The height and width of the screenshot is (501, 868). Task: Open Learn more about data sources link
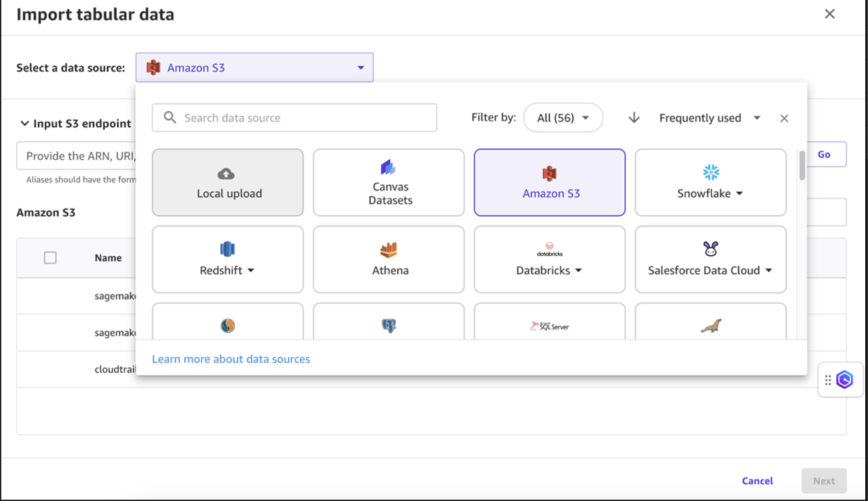[231, 359]
